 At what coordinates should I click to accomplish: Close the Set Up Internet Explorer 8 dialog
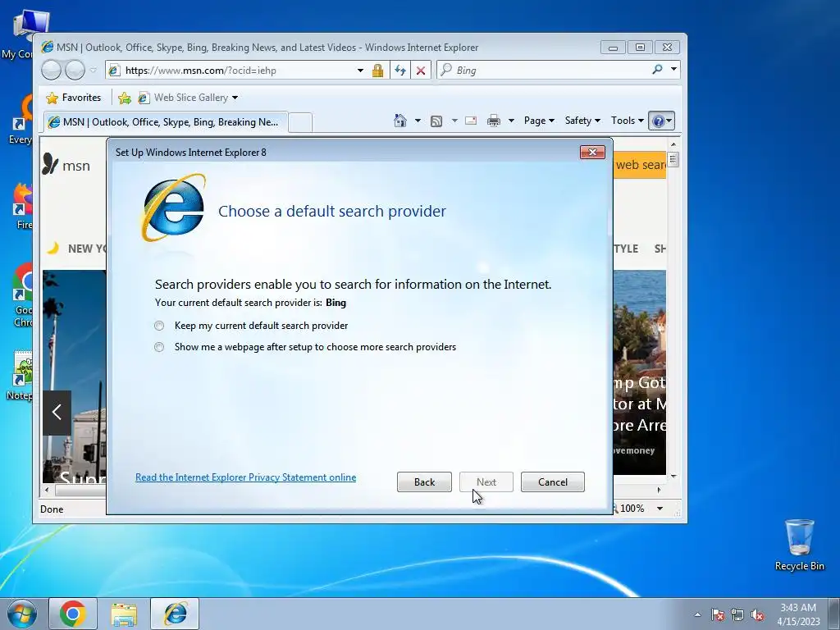[x=592, y=152]
